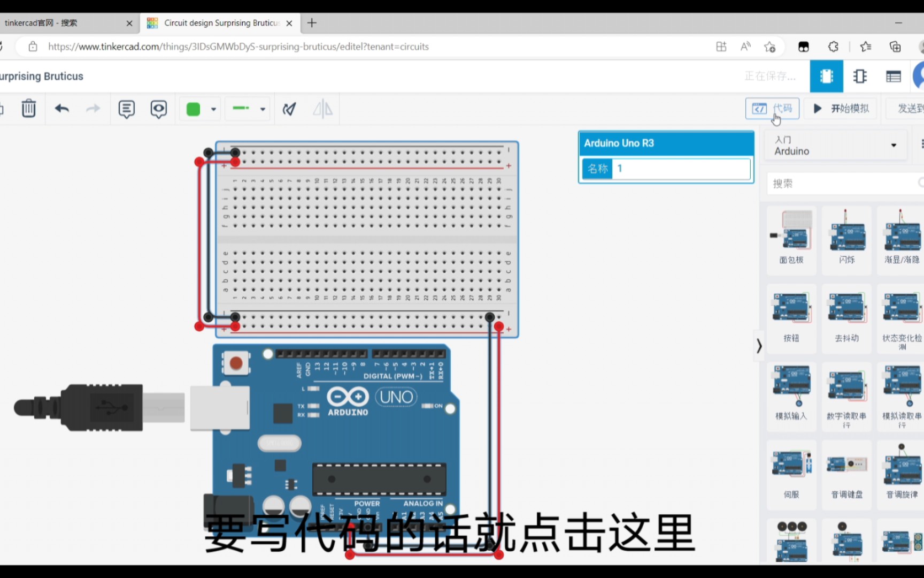Select the 音调旋律 starter
The width and height of the screenshot is (924, 578).
[x=902, y=474]
